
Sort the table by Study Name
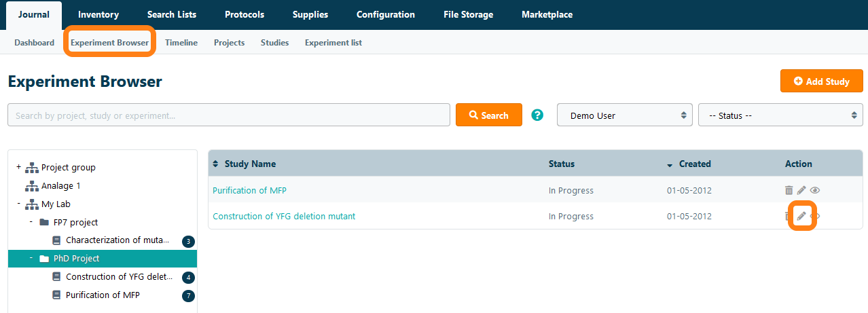coord(249,164)
